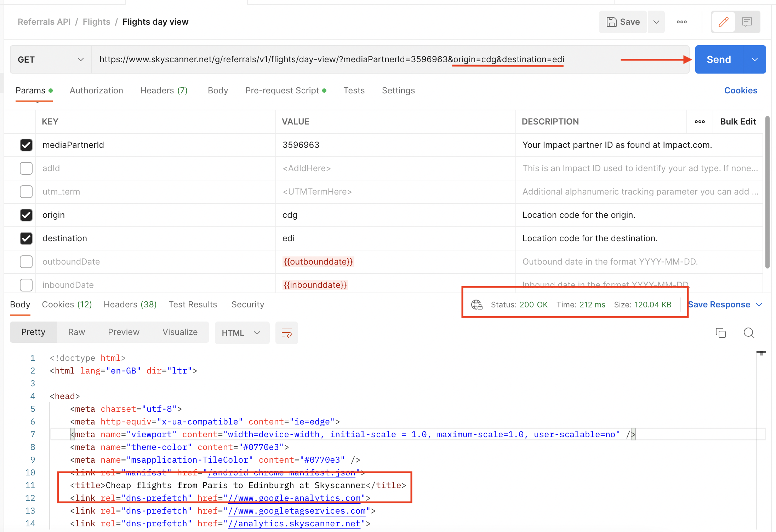Open the response Cookies (12) tab
Image resolution: width=776 pixels, height=532 pixels.
coord(67,305)
